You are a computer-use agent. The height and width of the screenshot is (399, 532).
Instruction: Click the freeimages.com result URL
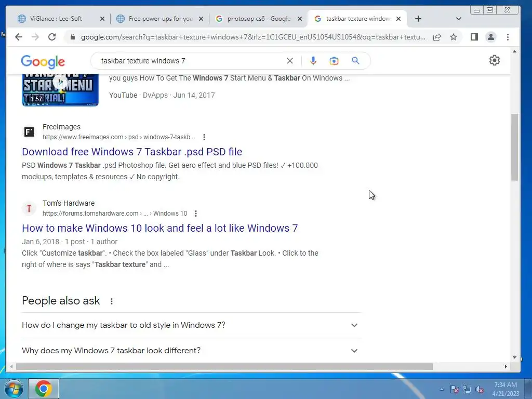(x=119, y=137)
